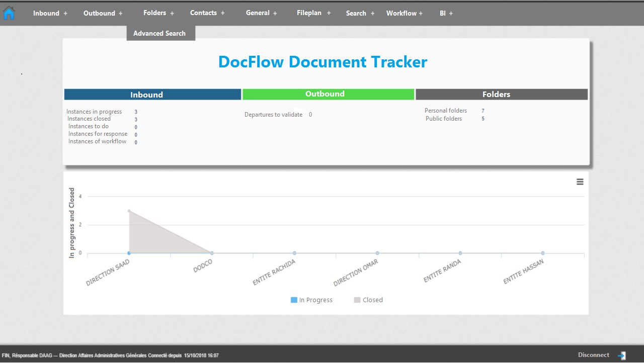644x363 pixels.
Task: Expand the Inbound menu plus
Action: click(65, 14)
